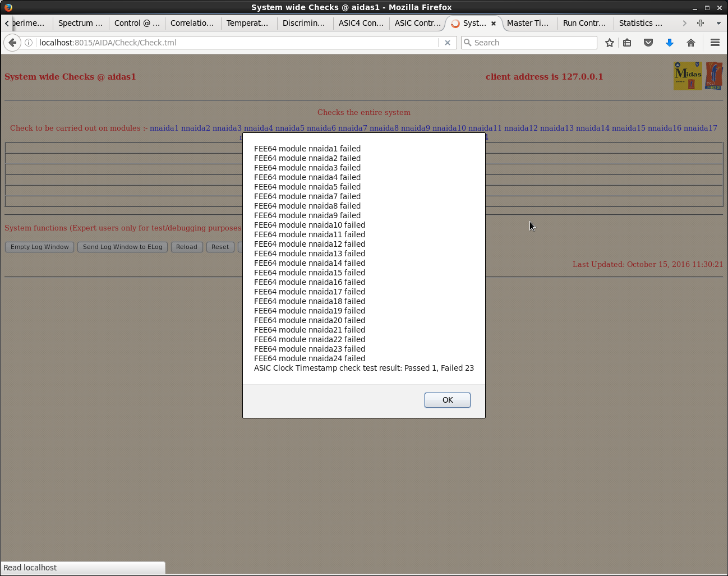Open the Statistics tab
This screenshot has height=576, width=728.
pyautogui.click(x=642, y=23)
